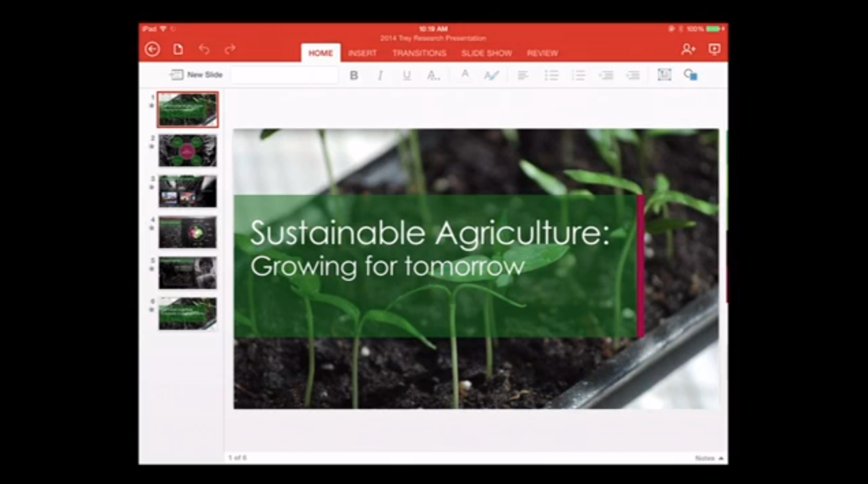Open the font color options
Image resolution: width=868 pixels, height=484 pixels.
465,75
